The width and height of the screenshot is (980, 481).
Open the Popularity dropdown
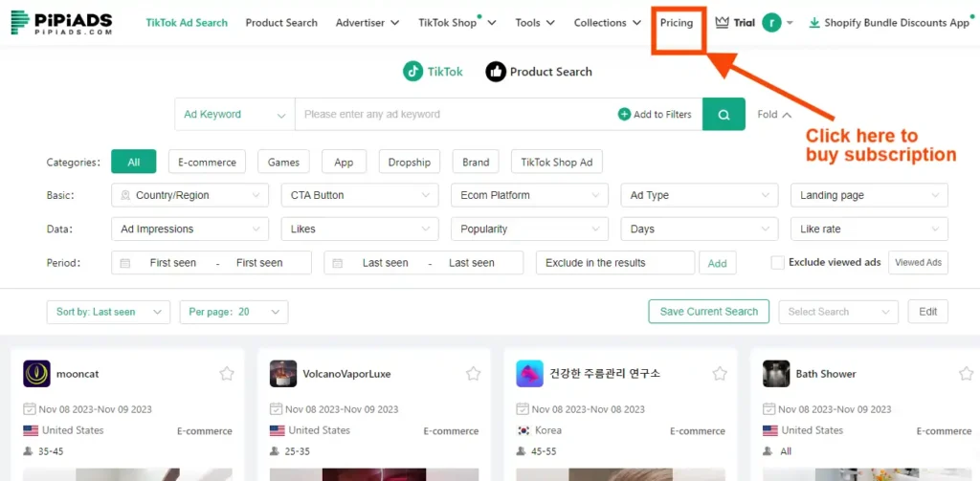[529, 230]
